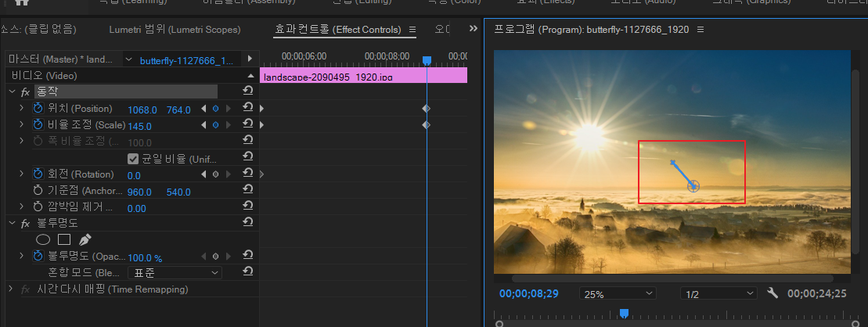
Task: Reset the Opacity effect group
Action: (248, 222)
